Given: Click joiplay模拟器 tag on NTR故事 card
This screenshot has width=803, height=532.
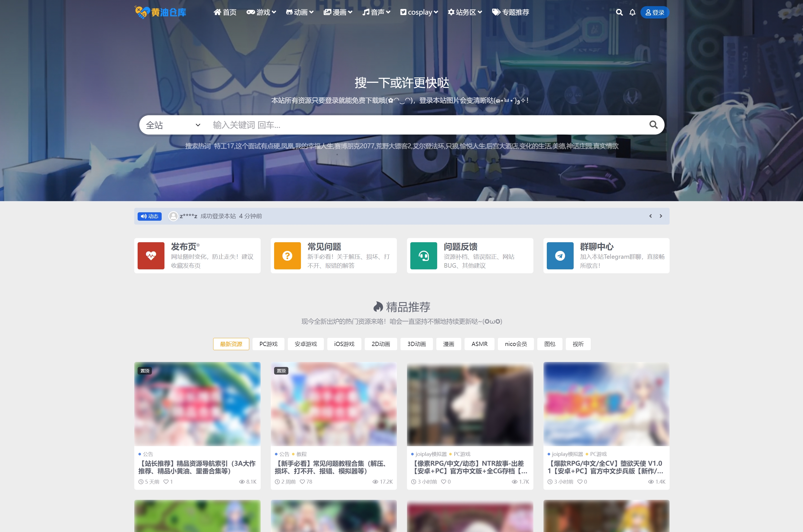Looking at the screenshot, I should pos(431,454).
